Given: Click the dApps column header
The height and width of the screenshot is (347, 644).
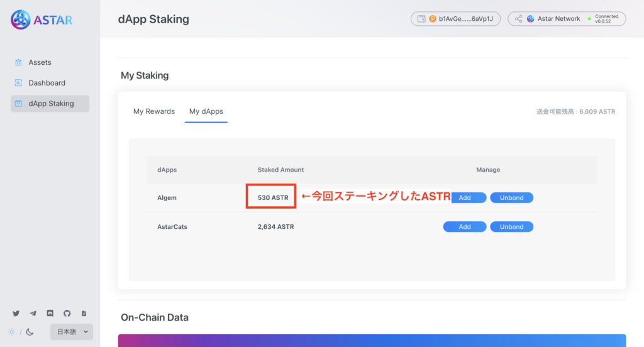Looking at the screenshot, I should (167, 170).
